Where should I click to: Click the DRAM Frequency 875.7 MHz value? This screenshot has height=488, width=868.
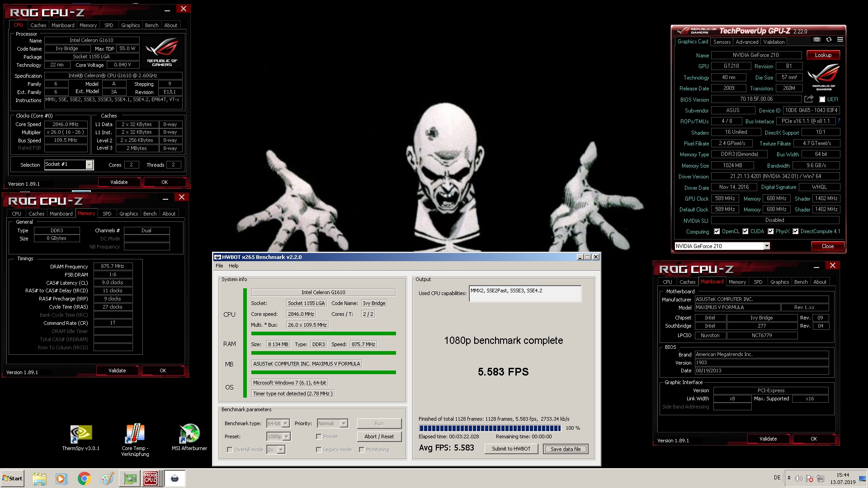(113, 267)
